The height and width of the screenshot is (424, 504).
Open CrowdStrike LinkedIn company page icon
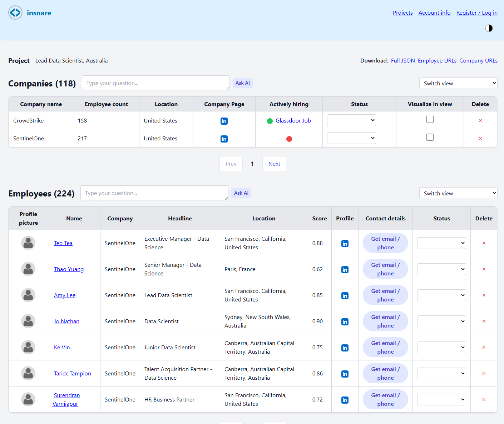pyautogui.click(x=224, y=121)
